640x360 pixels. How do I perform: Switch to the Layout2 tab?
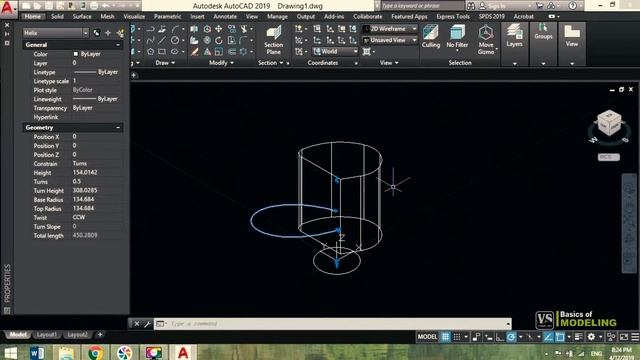point(78,335)
